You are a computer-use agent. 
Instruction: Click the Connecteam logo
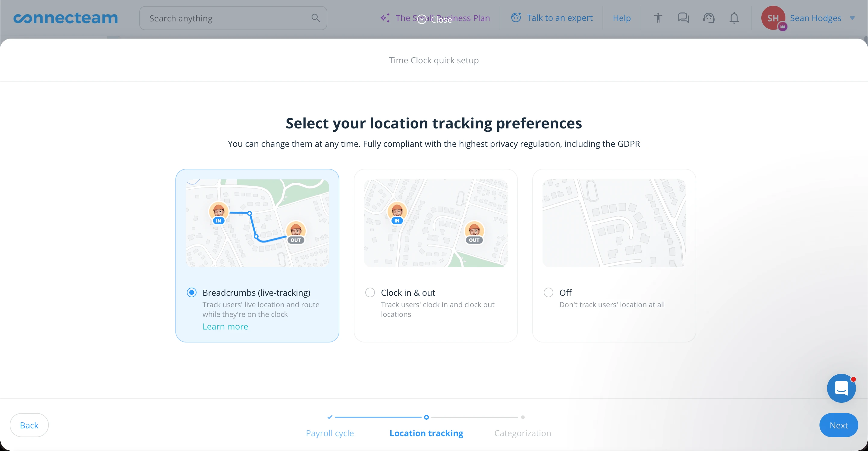(65, 18)
